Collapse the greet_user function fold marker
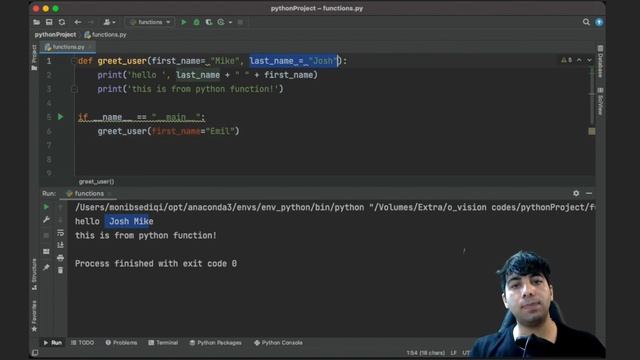The height and width of the screenshot is (360, 640). pyautogui.click(x=74, y=61)
